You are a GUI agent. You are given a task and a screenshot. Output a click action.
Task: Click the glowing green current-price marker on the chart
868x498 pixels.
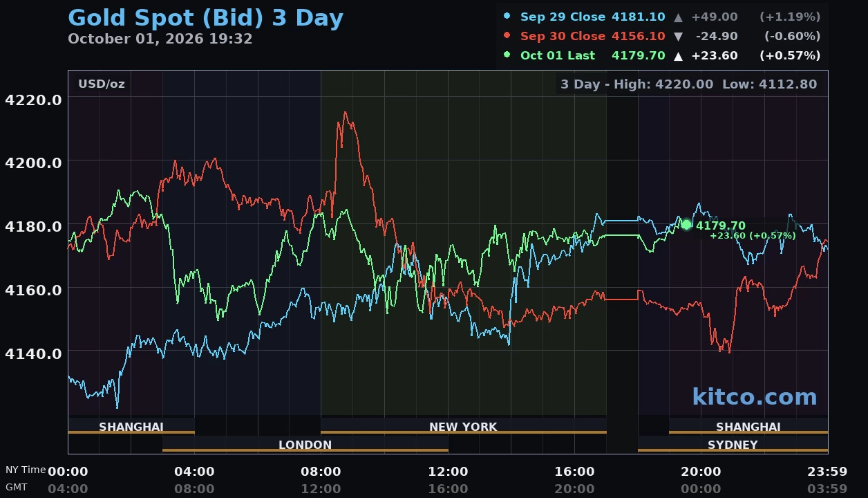coord(686,224)
